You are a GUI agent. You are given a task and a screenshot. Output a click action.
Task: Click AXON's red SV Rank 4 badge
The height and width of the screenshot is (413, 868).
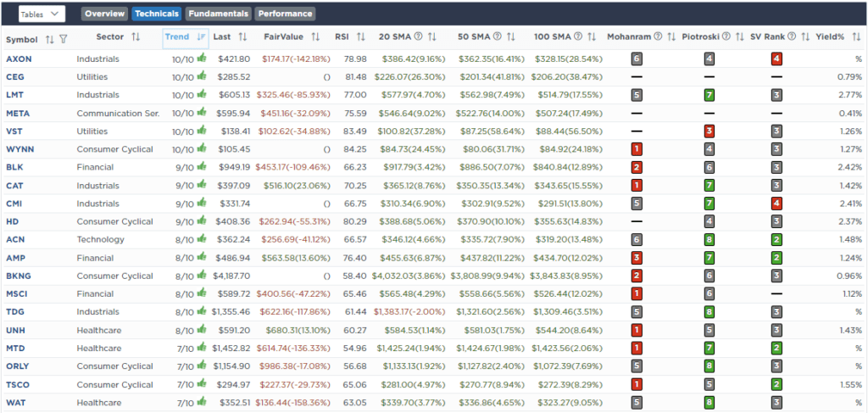pos(776,59)
